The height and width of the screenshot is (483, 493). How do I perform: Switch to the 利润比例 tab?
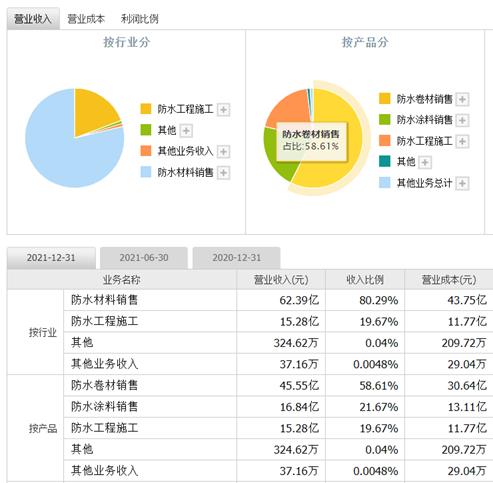coord(139,19)
